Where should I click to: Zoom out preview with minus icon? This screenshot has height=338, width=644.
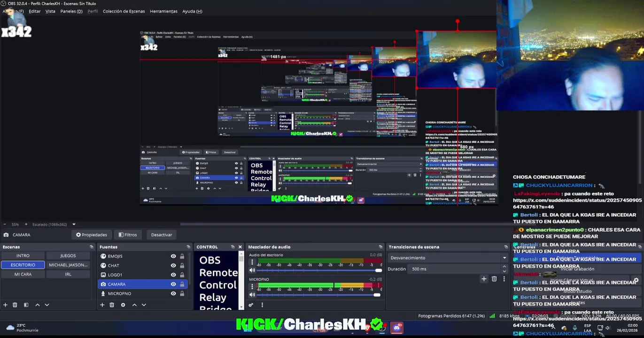coord(5,224)
